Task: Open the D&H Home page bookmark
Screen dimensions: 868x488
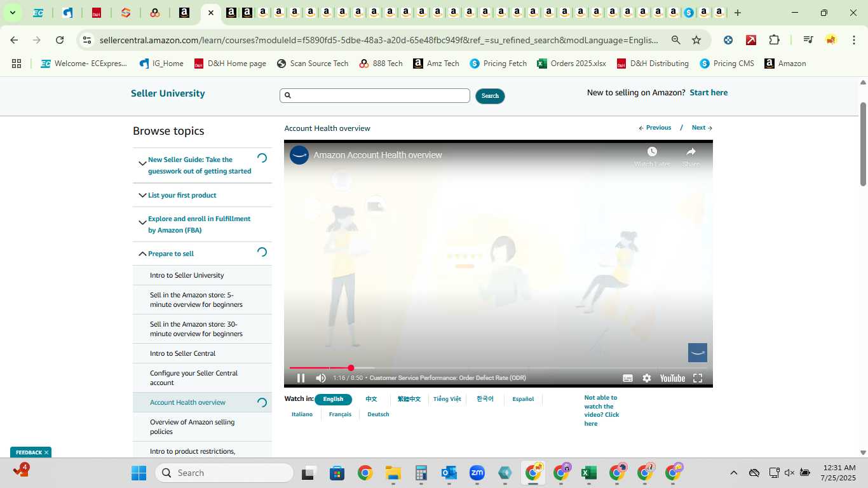Action: [x=230, y=64]
